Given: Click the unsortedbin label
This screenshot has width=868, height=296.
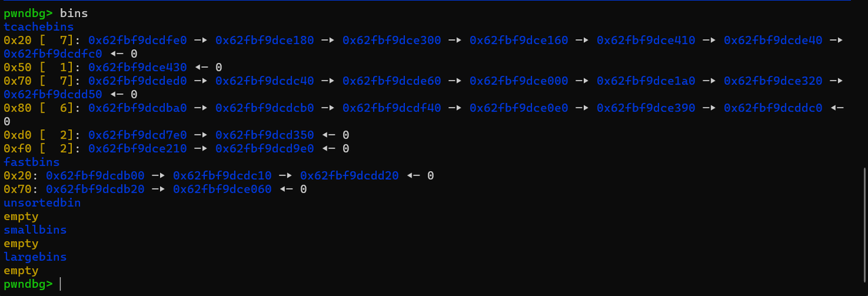Looking at the screenshot, I should click(42, 203).
